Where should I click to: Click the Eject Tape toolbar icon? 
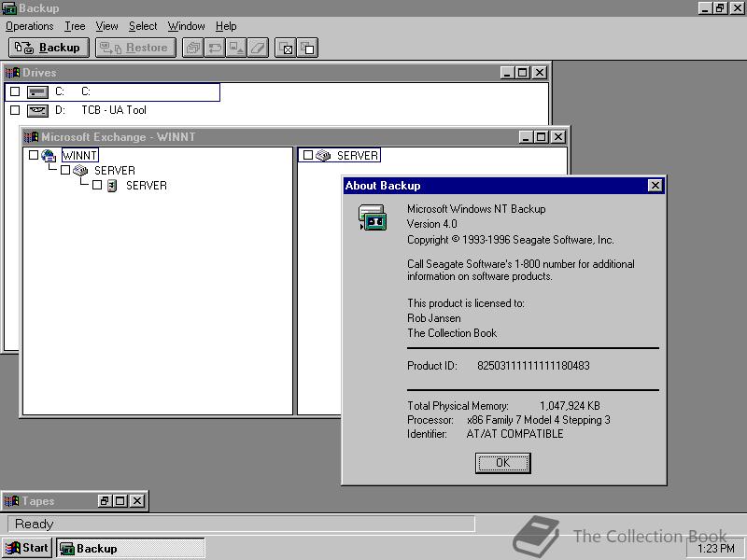coord(236,48)
